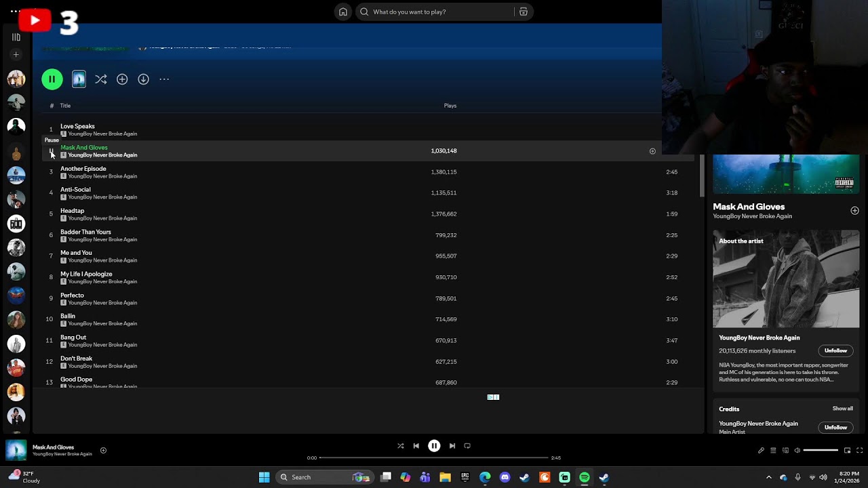Pause playback with the green album button

(52, 79)
